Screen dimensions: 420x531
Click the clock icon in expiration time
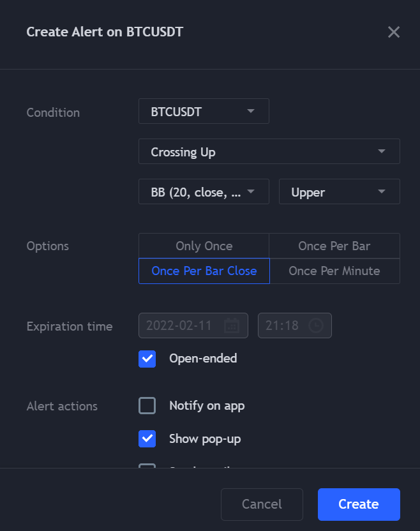click(x=316, y=325)
